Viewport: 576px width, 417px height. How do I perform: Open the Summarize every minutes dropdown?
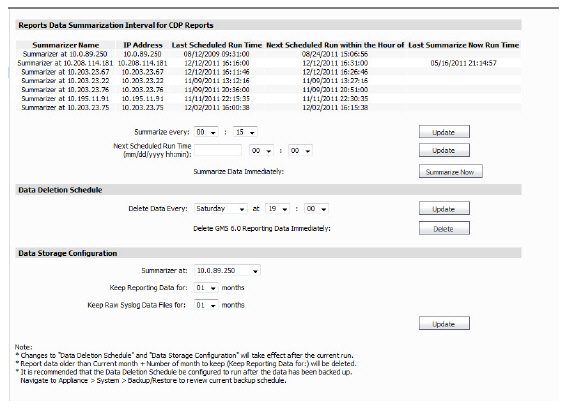click(x=245, y=132)
